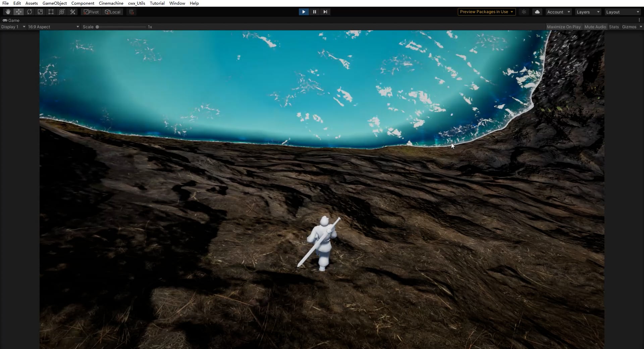Select the Transform tool
This screenshot has height=349, width=644.
tap(62, 12)
